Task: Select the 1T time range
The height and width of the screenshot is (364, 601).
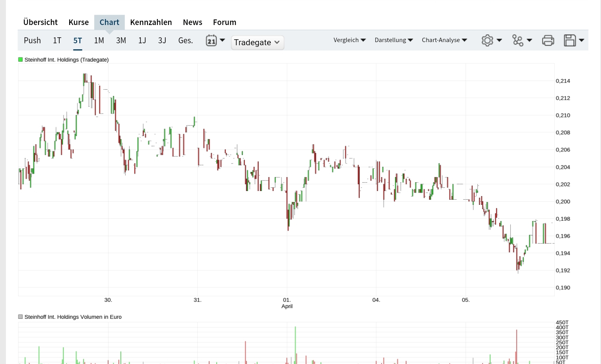Action: click(x=57, y=40)
